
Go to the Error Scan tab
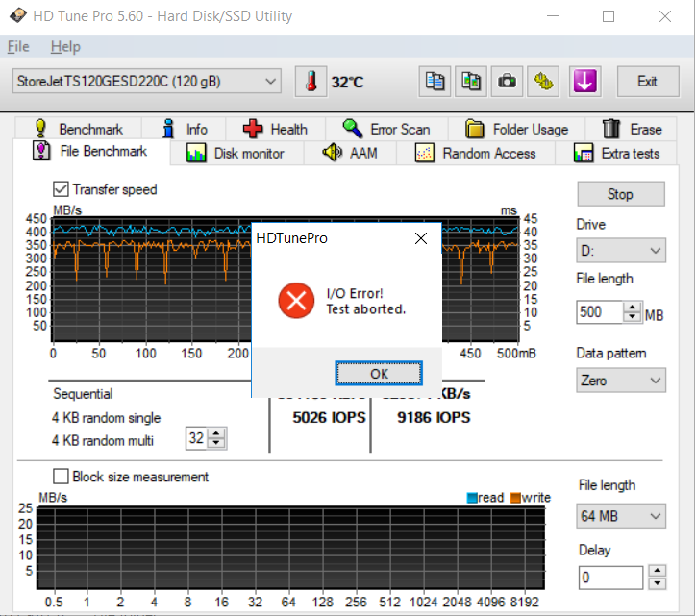pyautogui.click(x=386, y=129)
